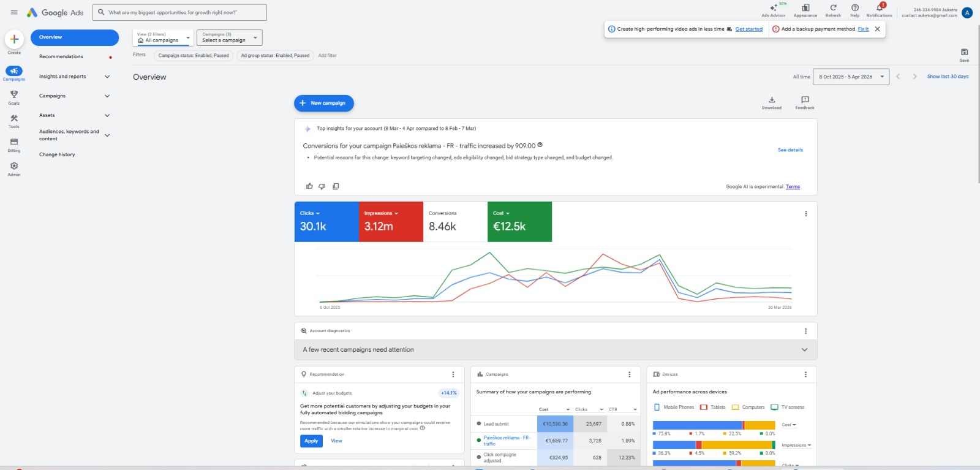Give thumbs down on the insight
980x470 pixels.
(322, 186)
